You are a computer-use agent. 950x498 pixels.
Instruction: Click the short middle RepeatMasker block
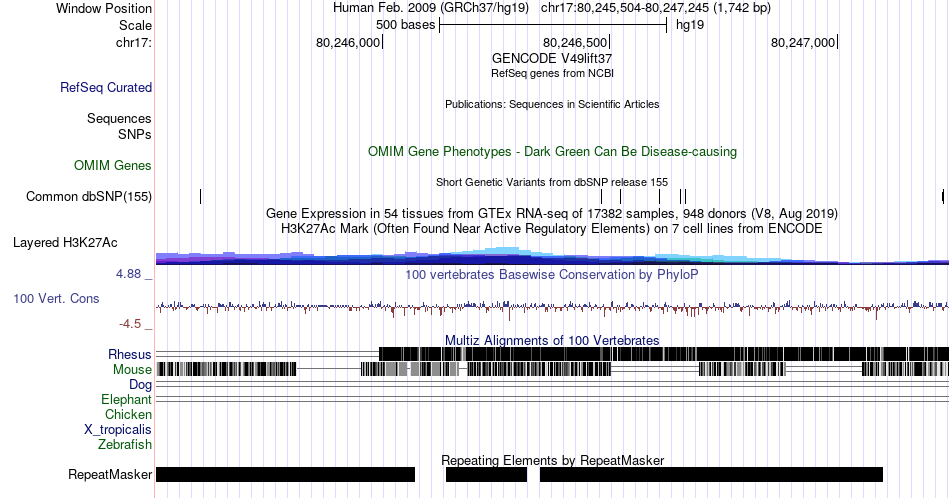point(487,474)
